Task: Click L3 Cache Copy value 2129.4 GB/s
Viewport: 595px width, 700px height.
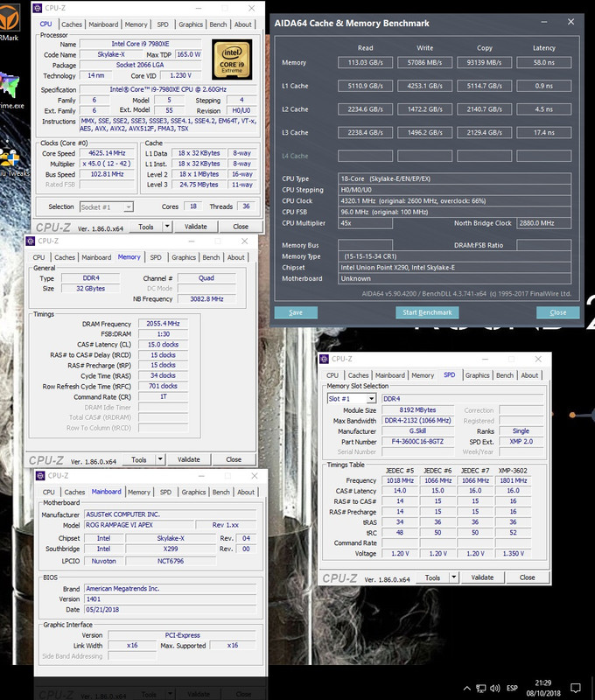Action: coord(484,133)
